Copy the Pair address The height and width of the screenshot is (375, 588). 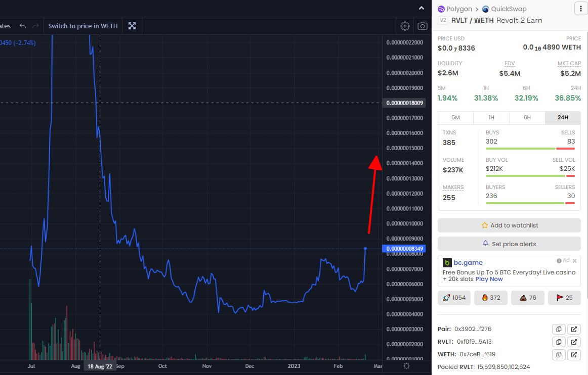tap(559, 330)
